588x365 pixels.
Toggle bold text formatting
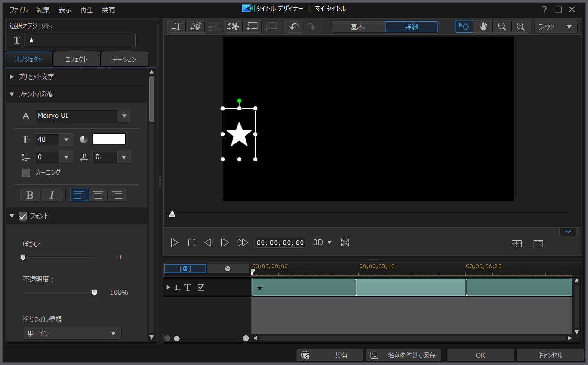pyautogui.click(x=30, y=195)
